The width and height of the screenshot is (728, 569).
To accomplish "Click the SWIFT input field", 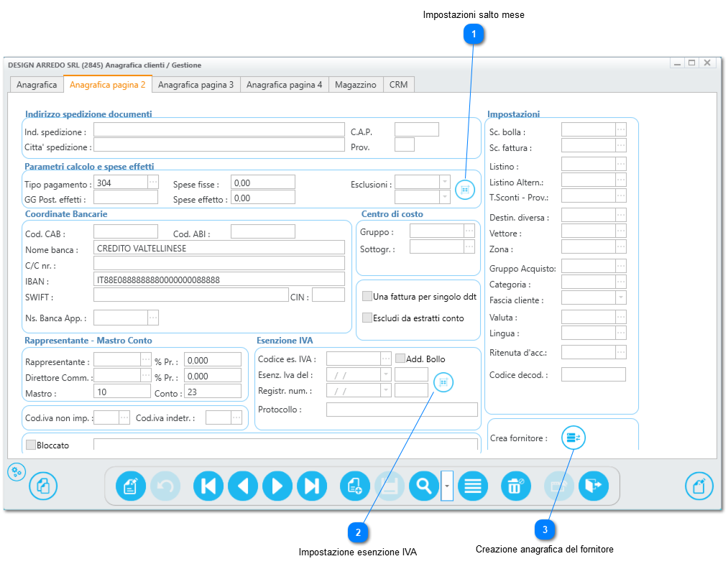I will click(x=191, y=295).
